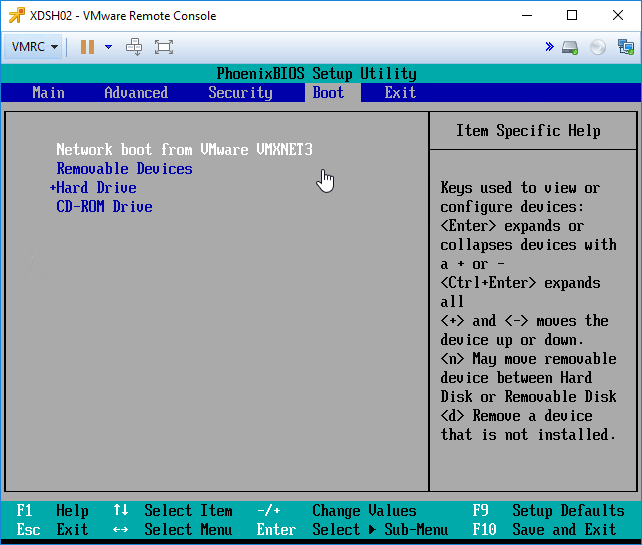Select Network boot from VMware VMXNET3
Image resolution: width=642 pixels, height=545 pixels.
184,149
